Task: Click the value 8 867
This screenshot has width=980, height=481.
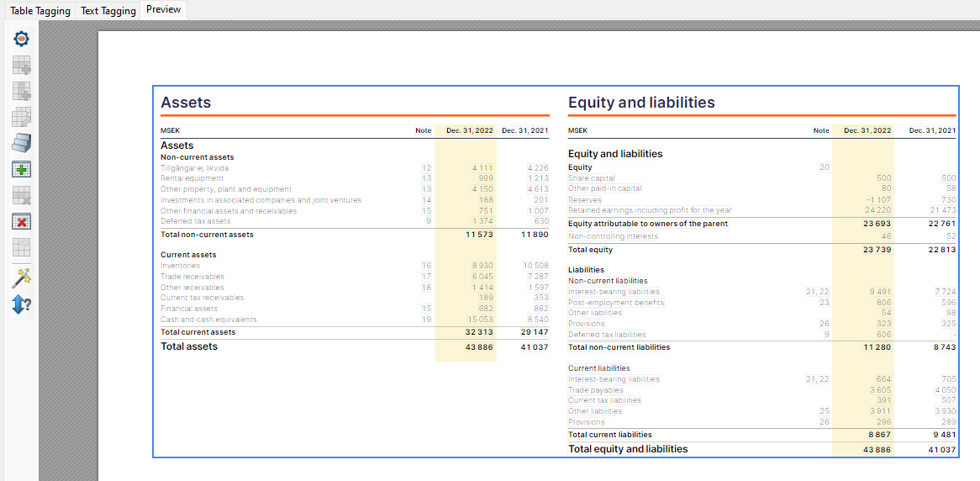Action: (880, 435)
